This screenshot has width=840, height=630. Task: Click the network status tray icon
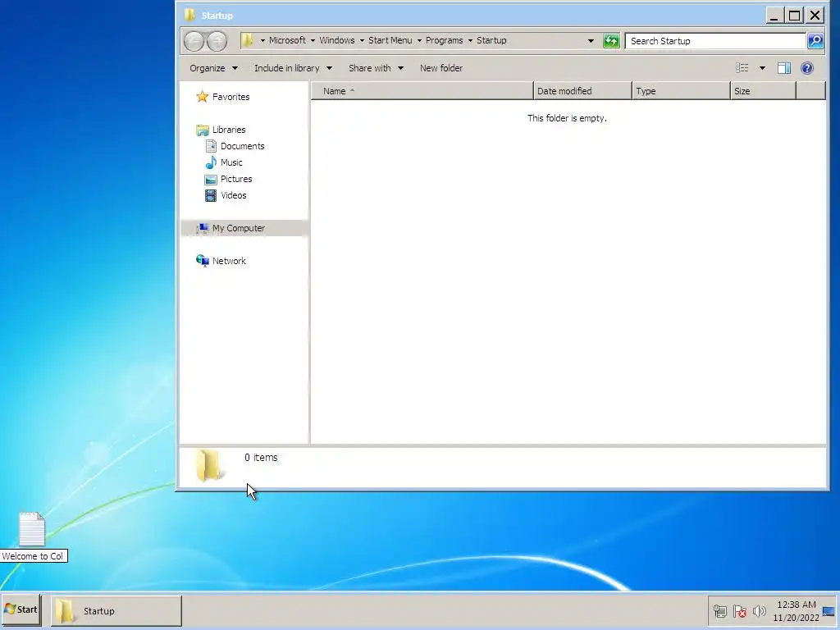click(x=720, y=610)
